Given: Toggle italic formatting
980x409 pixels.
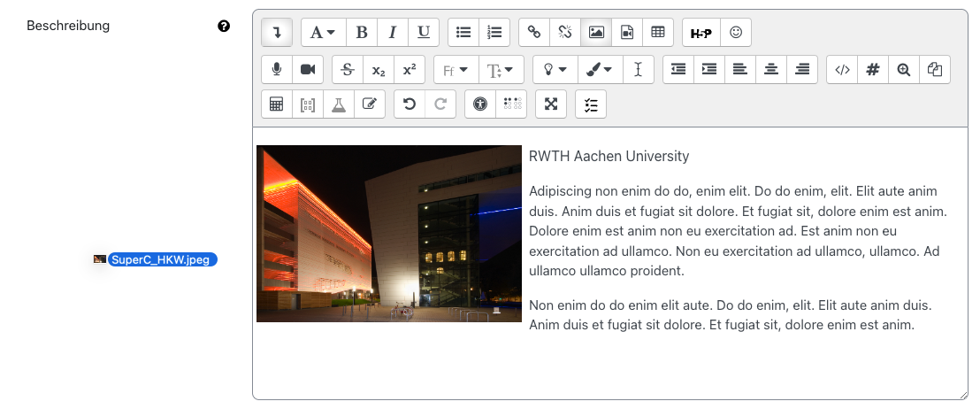Looking at the screenshot, I should [393, 33].
